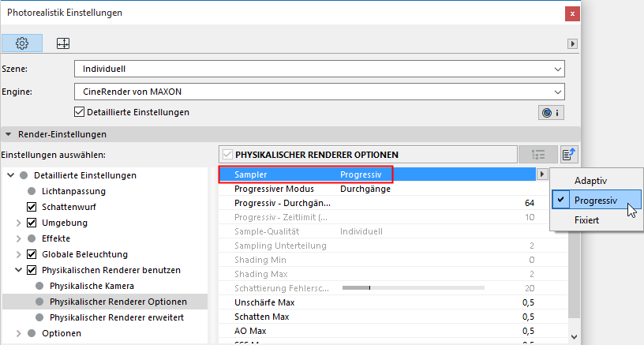Collapse Physikalischen Renderer benutzen node
This screenshot has height=345, width=644.
(x=18, y=270)
